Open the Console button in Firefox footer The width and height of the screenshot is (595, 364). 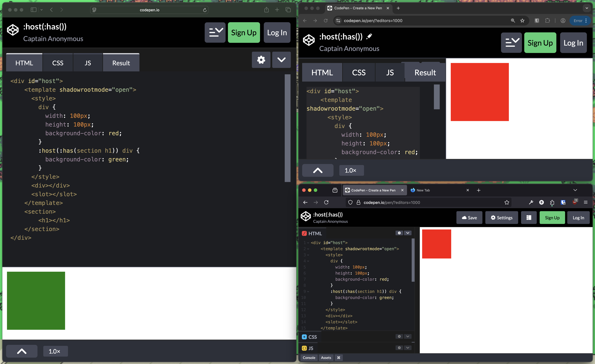[309, 357]
